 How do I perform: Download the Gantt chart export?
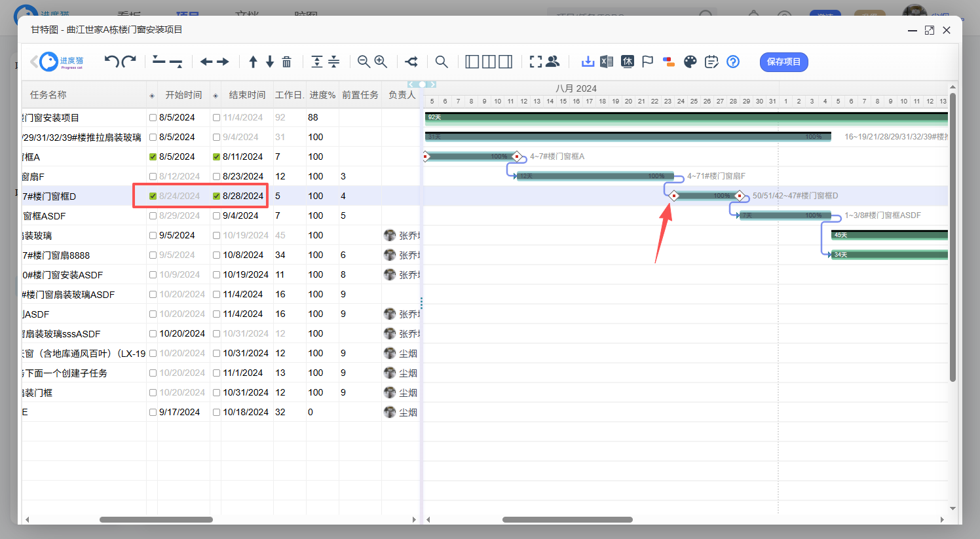(588, 62)
